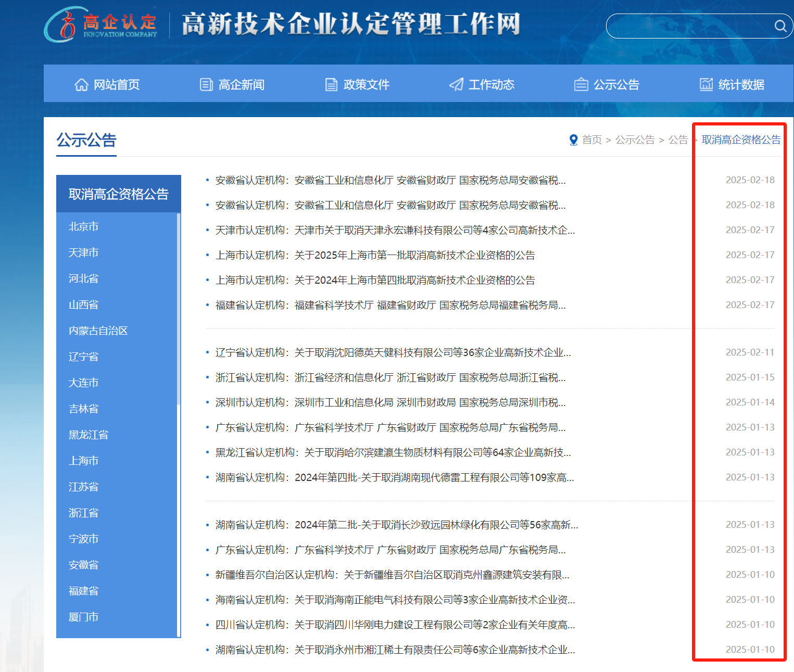Viewport: 794px width, 672px height.
Task: Open 海南省认定机构 海南正能电气 announcement
Action: click(x=395, y=600)
